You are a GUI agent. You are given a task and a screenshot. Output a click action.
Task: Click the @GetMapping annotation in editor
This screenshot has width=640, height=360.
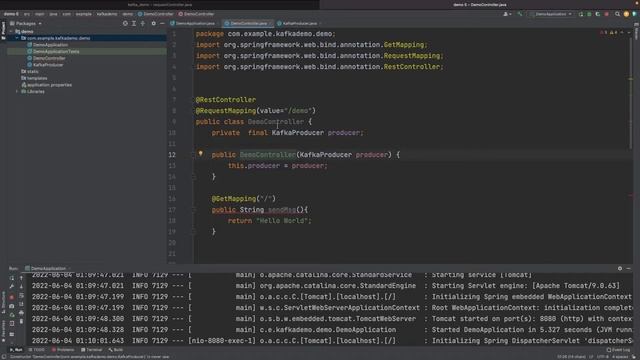point(234,199)
